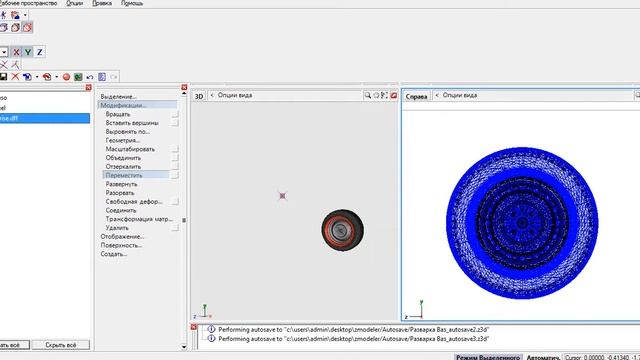Select the third selection-mode icon with red slash
The image size is (640, 360).
point(27,27)
